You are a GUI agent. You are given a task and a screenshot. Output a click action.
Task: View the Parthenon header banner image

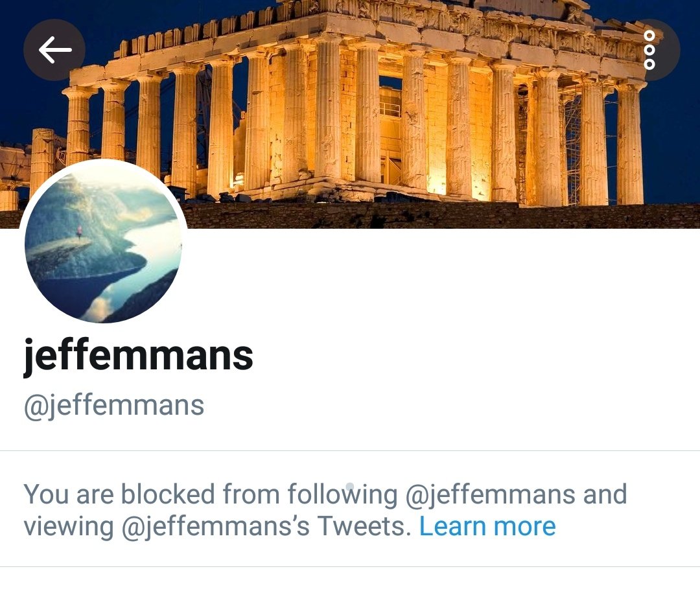(x=350, y=114)
